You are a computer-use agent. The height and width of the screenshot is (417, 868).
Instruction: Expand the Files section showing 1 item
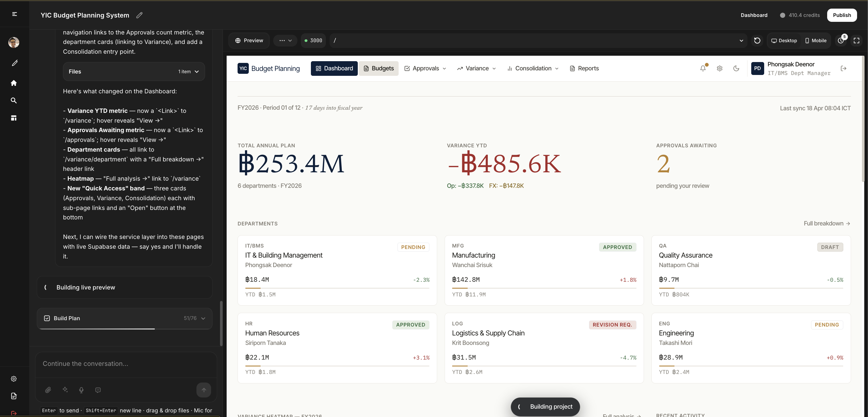[x=196, y=71]
